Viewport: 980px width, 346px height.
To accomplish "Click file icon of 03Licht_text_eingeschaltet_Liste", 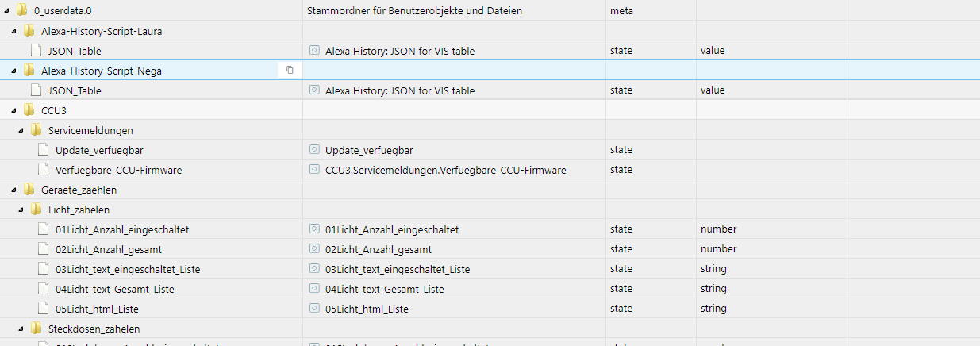I will pyautogui.click(x=44, y=269).
